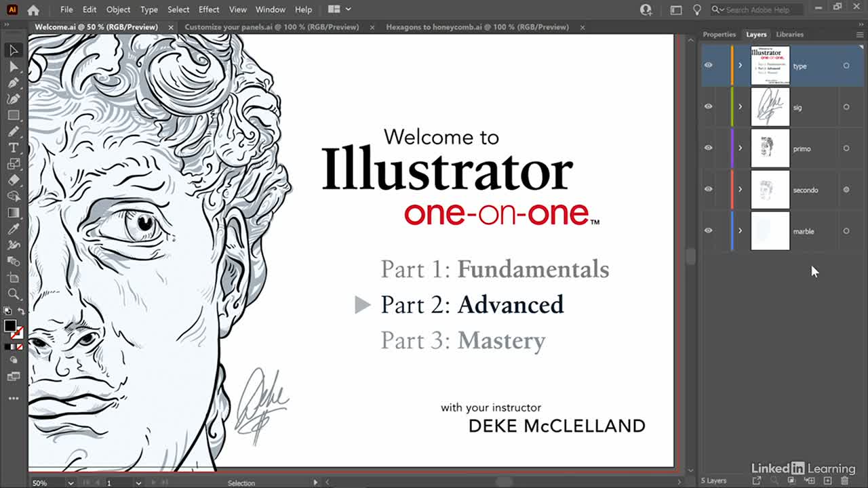
Task: Click Create New Sublayer icon
Action: pos(810,481)
